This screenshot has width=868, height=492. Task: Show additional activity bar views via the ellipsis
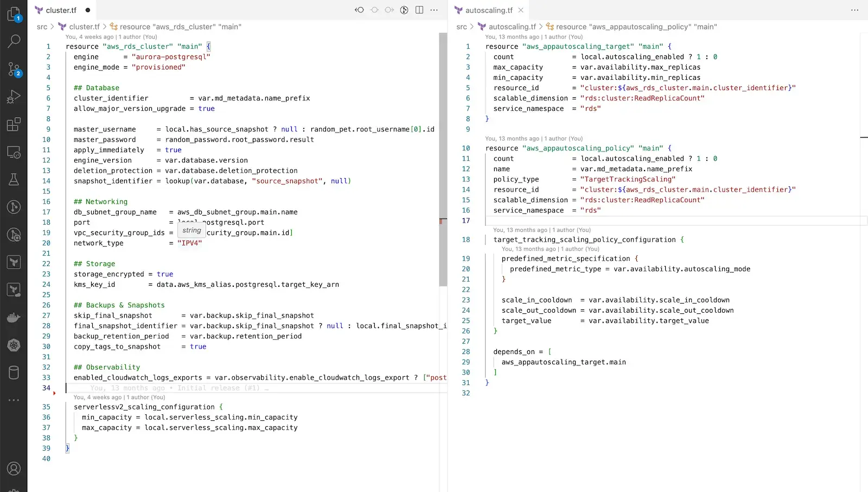(14, 400)
